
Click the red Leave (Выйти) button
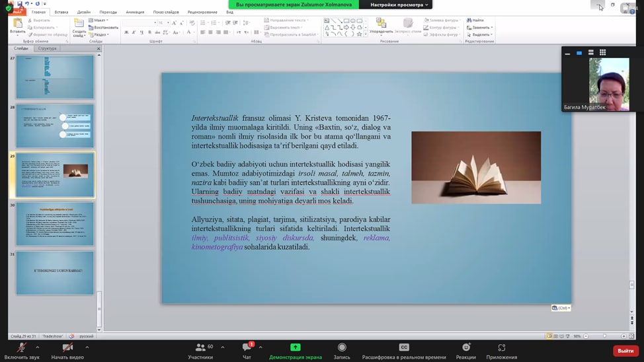pyautogui.click(x=625, y=351)
